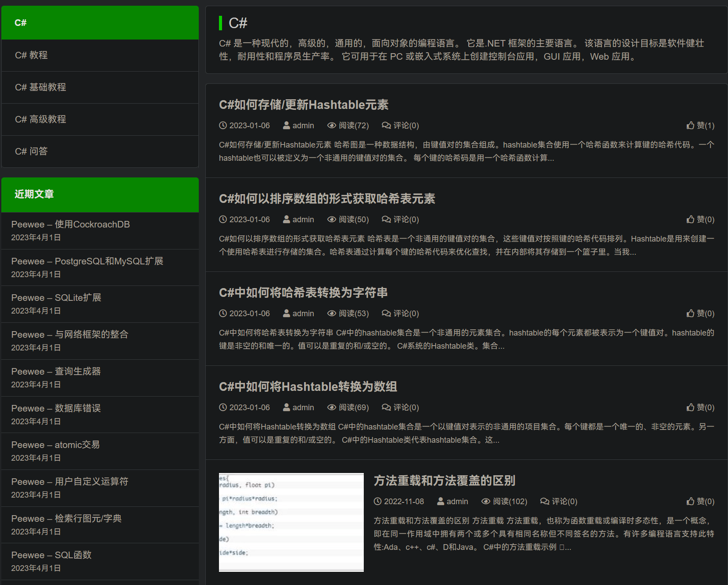Click the eye icon showing 阅读(72)

(x=332, y=126)
